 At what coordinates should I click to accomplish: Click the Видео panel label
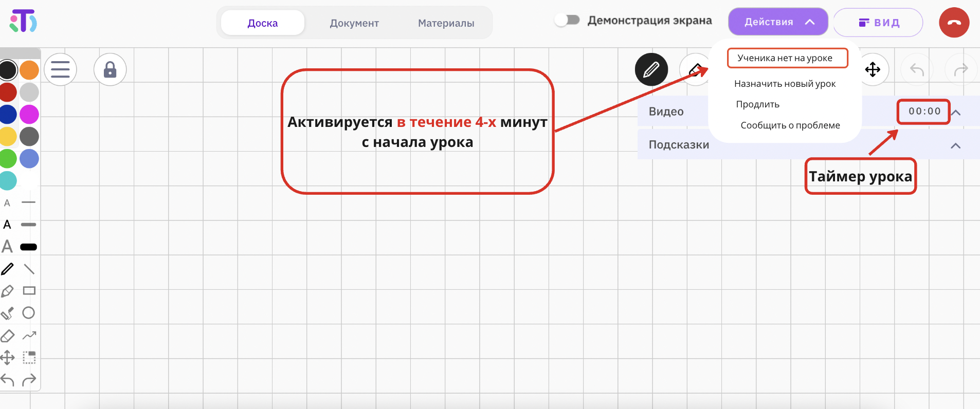coord(666,111)
